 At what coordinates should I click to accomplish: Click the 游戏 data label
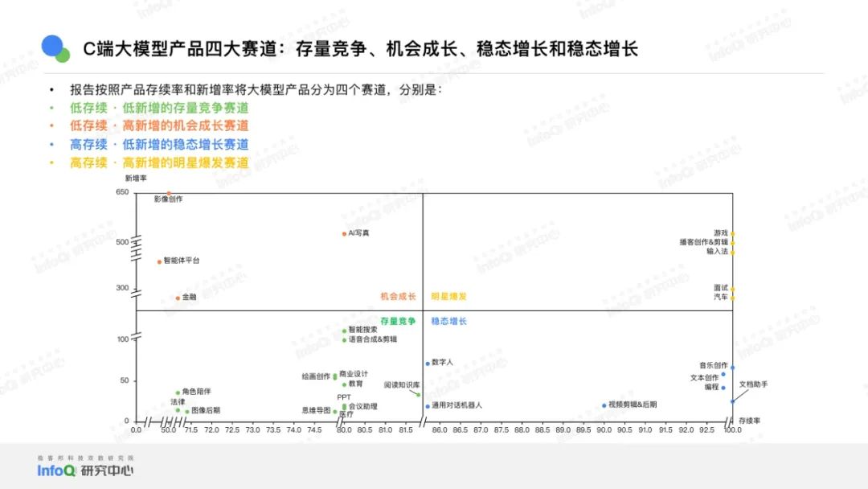point(721,233)
